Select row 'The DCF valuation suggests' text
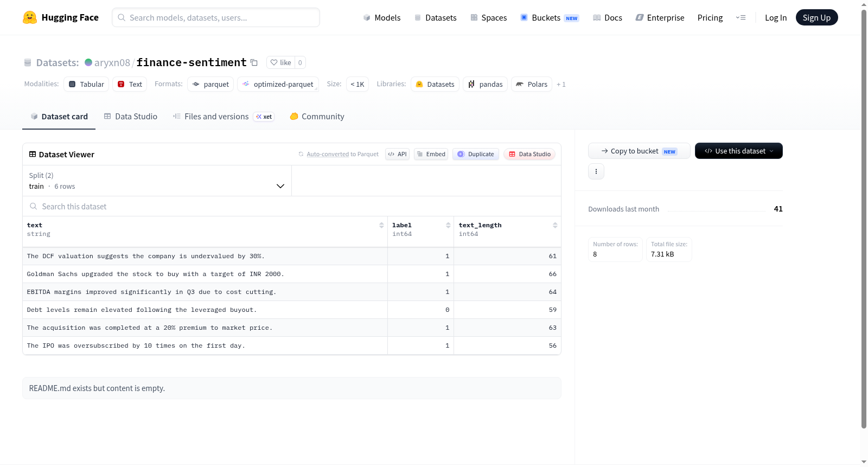This screenshot has width=868, height=467. tap(146, 256)
